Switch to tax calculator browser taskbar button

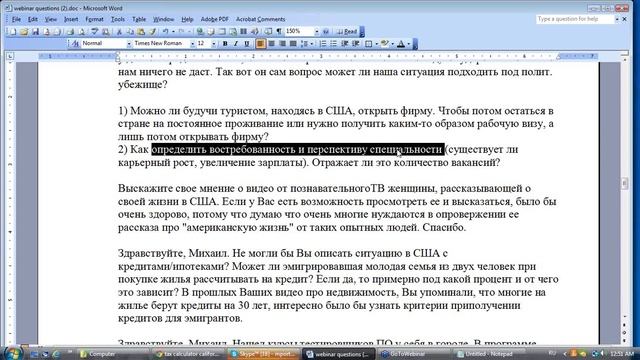click(x=187, y=354)
